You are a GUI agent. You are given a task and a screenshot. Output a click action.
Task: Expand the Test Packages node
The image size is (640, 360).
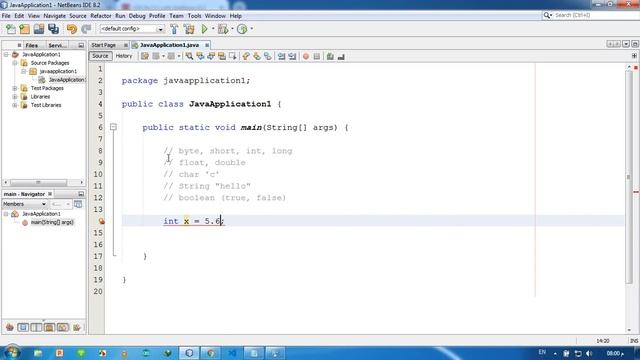click(15, 88)
